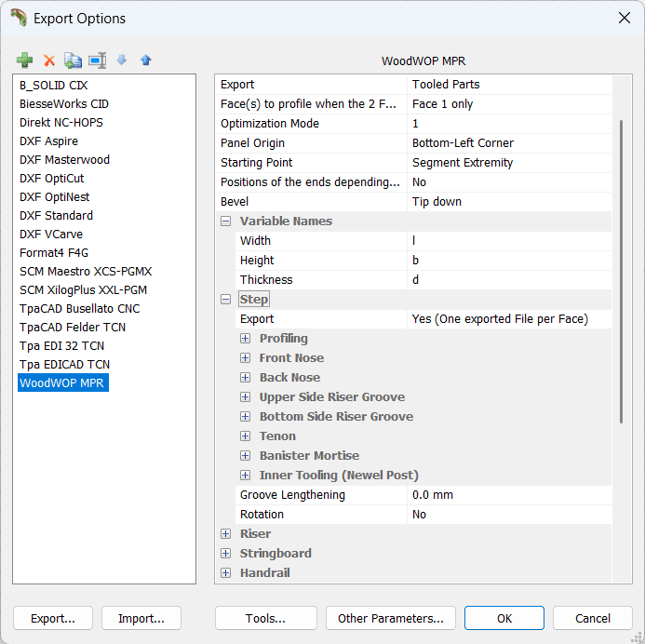Viewport: 645px width, 644px height.
Task: Click the Import... button
Action: pos(141,618)
